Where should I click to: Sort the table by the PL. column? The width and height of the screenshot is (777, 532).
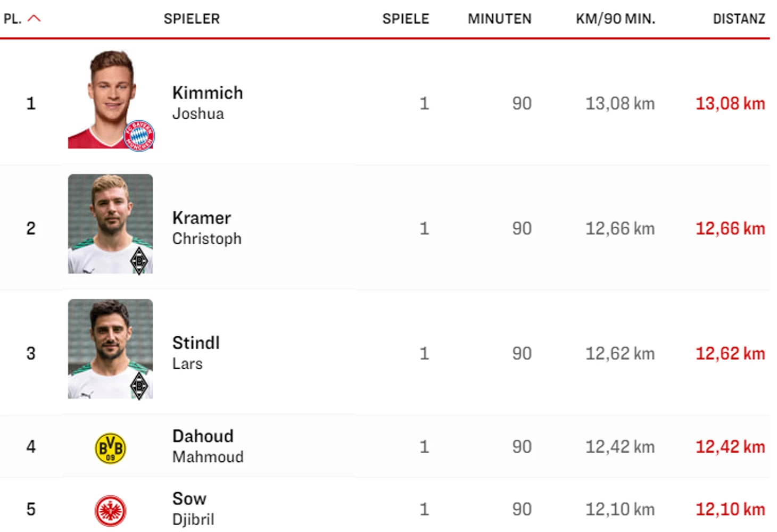click(13, 19)
